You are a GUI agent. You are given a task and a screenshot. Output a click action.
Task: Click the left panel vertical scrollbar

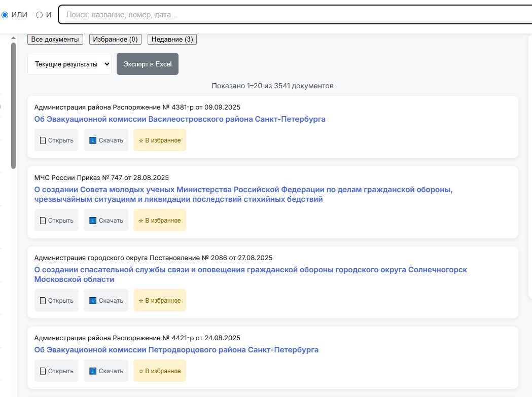(14, 105)
